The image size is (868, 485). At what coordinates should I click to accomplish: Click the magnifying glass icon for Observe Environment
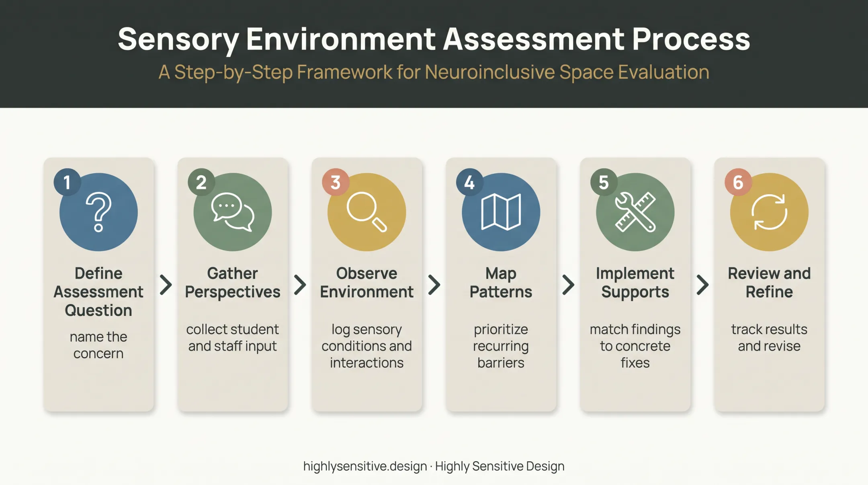pos(366,212)
